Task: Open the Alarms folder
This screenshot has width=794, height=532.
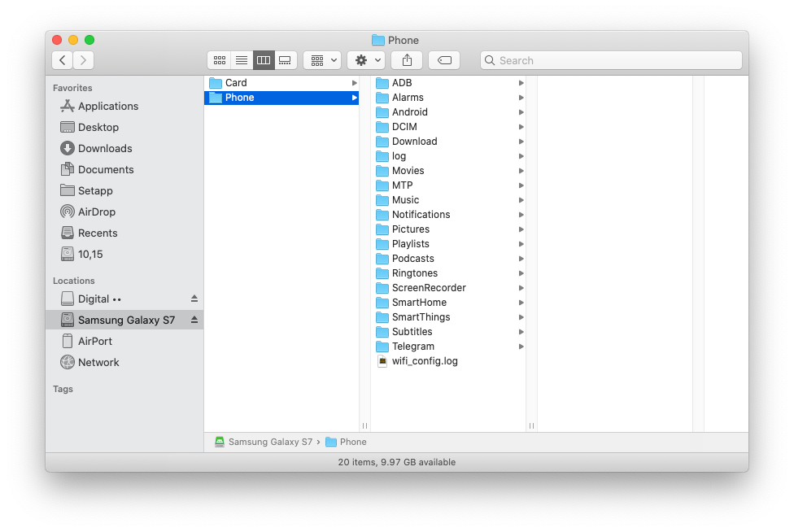Action: point(448,97)
